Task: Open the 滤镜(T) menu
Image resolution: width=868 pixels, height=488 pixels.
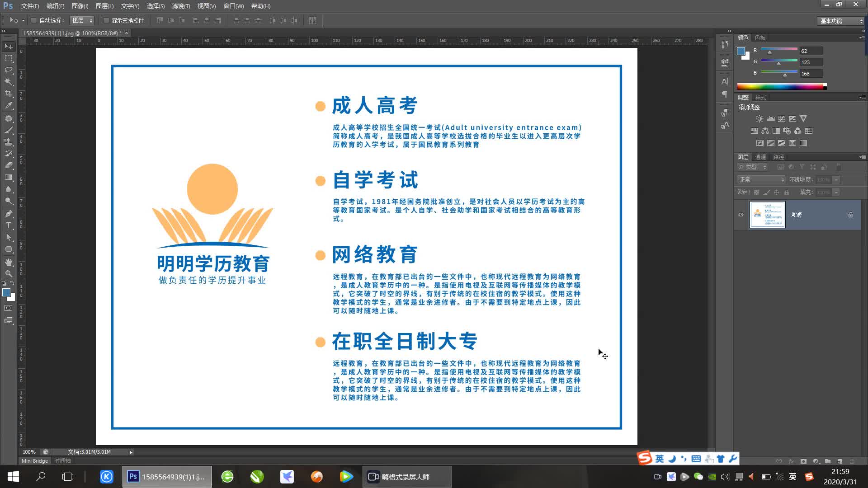Action: click(x=181, y=6)
